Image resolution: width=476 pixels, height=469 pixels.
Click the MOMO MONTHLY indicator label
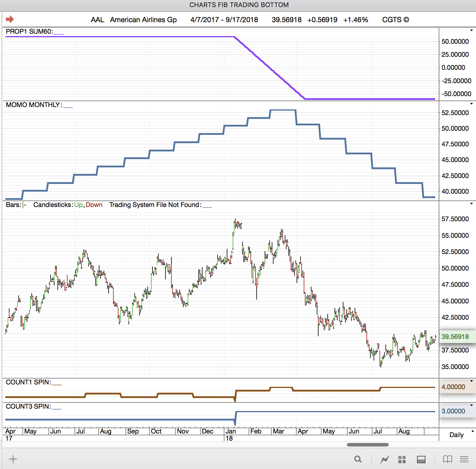[x=34, y=105]
